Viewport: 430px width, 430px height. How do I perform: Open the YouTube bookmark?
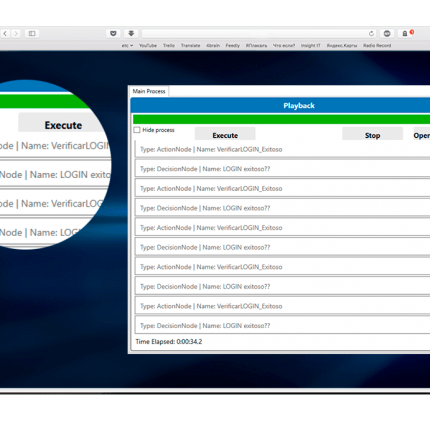point(148,45)
